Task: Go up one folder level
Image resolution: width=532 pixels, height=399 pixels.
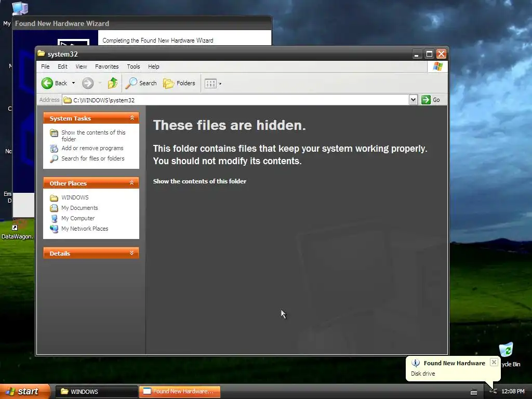Action: tap(113, 83)
